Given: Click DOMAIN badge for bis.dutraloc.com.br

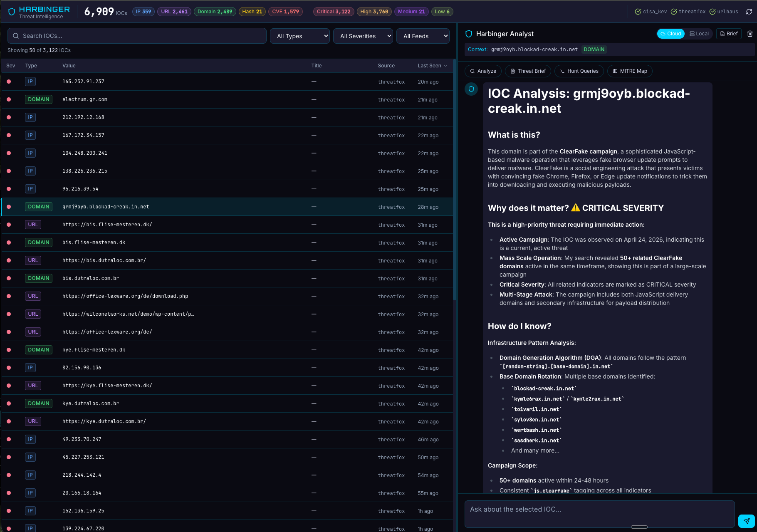Looking at the screenshot, I should coord(39,278).
